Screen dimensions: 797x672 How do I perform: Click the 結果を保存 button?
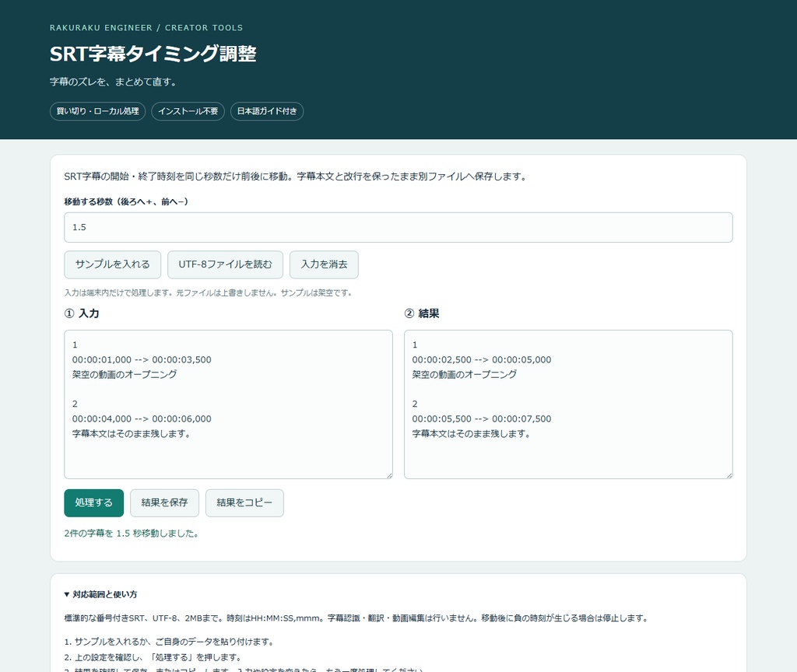coord(164,503)
